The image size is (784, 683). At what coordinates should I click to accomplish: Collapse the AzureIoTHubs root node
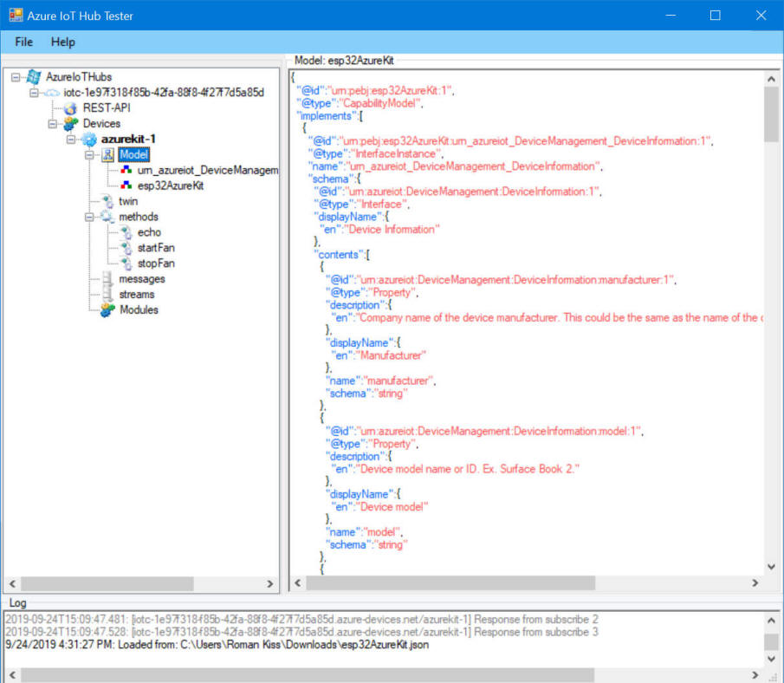click(16, 77)
